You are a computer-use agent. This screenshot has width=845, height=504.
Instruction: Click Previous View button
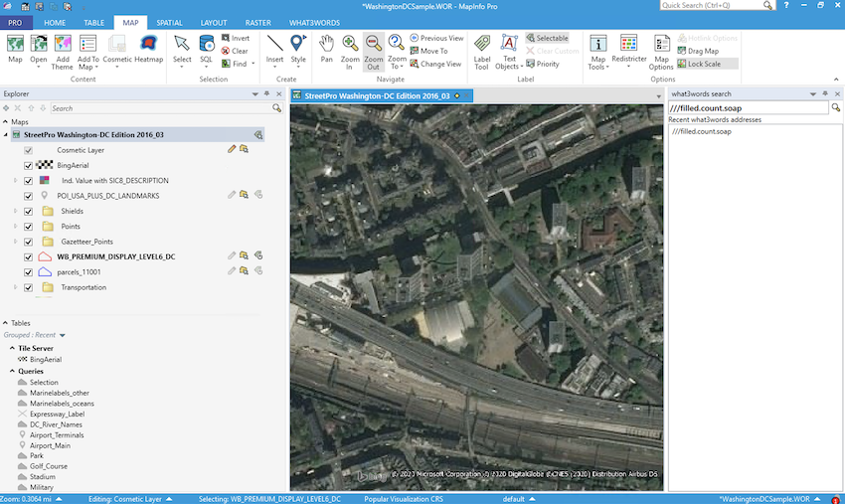point(437,38)
